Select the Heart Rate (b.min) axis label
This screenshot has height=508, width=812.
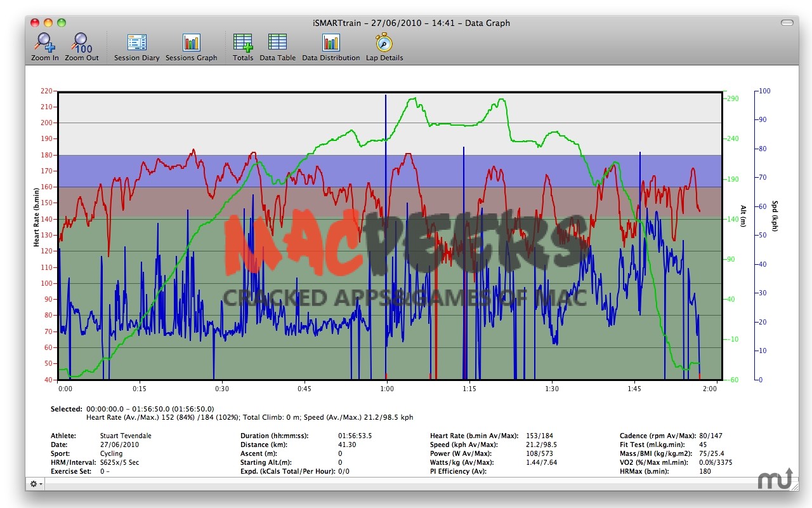(36, 217)
